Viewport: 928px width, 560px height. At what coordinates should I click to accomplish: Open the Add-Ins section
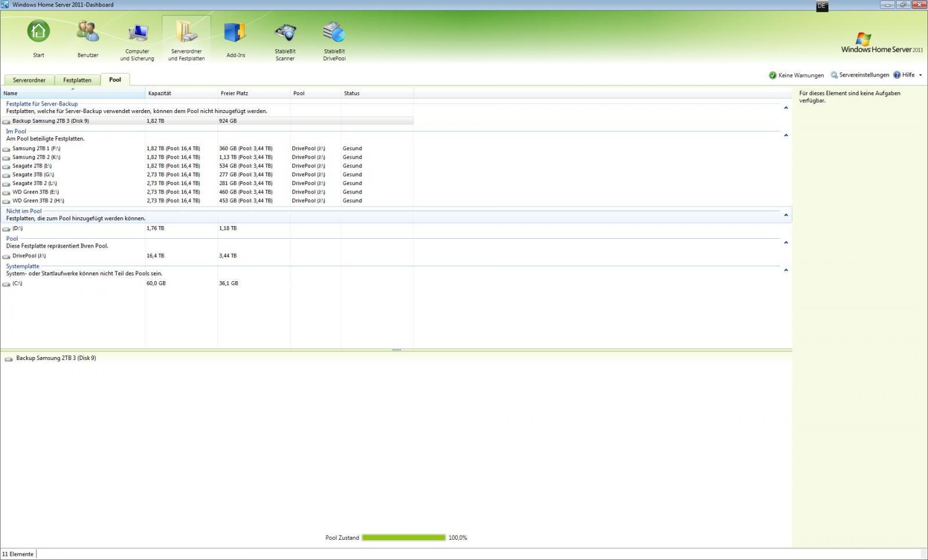click(x=235, y=31)
